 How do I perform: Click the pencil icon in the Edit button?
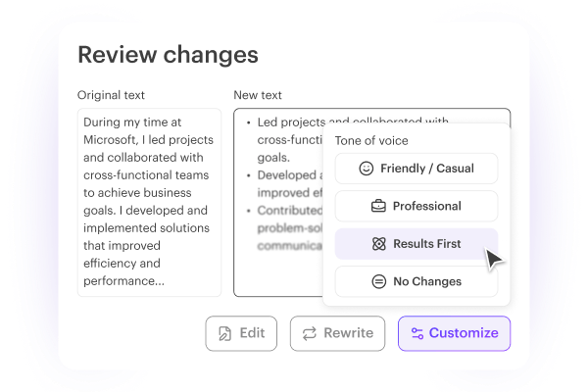coord(225,333)
